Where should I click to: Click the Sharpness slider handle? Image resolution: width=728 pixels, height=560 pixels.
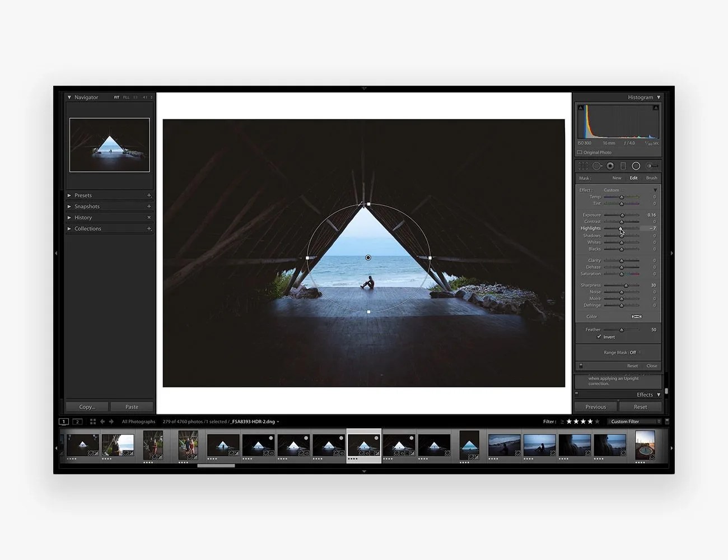[626, 286]
